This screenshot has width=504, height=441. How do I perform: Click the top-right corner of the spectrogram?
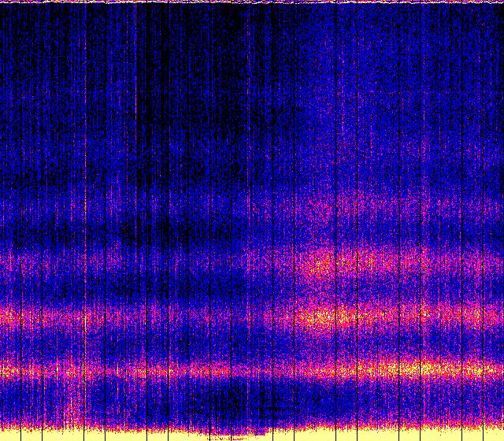click(x=501, y=2)
